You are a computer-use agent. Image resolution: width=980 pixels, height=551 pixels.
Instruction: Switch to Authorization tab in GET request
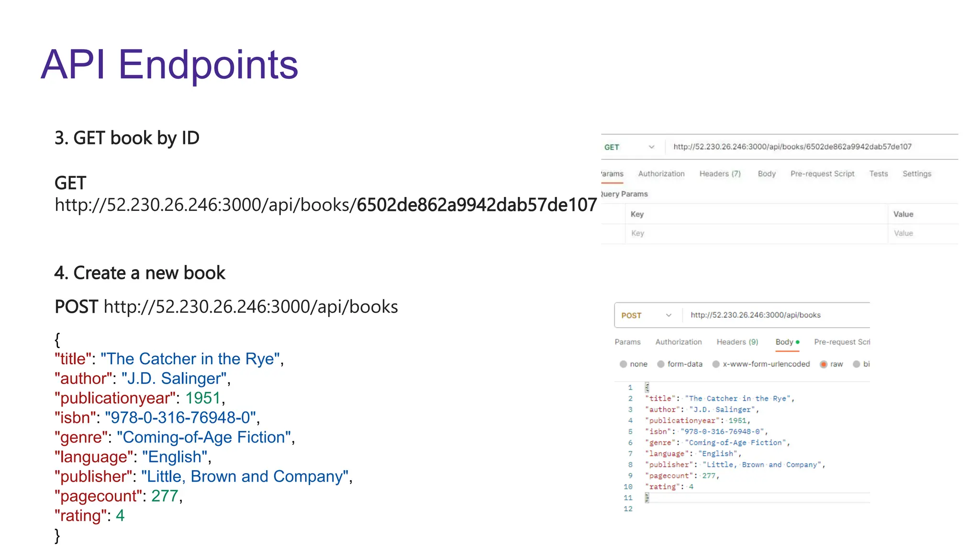661,174
